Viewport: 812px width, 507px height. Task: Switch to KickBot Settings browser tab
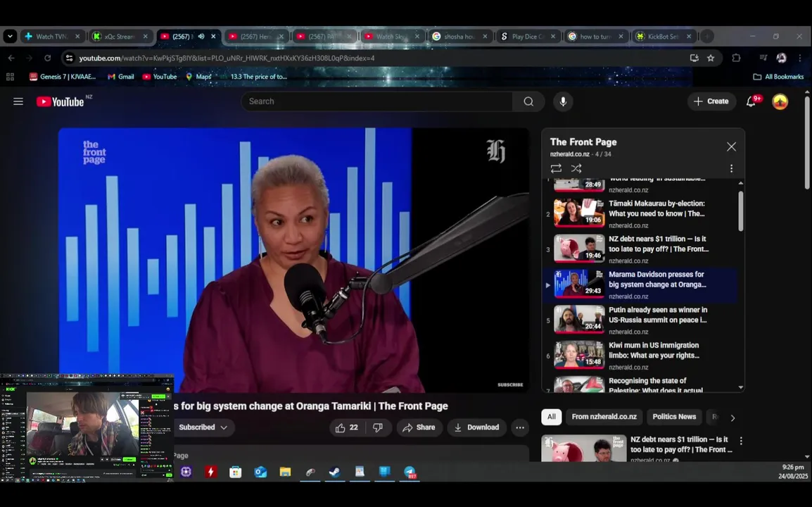tap(664, 37)
